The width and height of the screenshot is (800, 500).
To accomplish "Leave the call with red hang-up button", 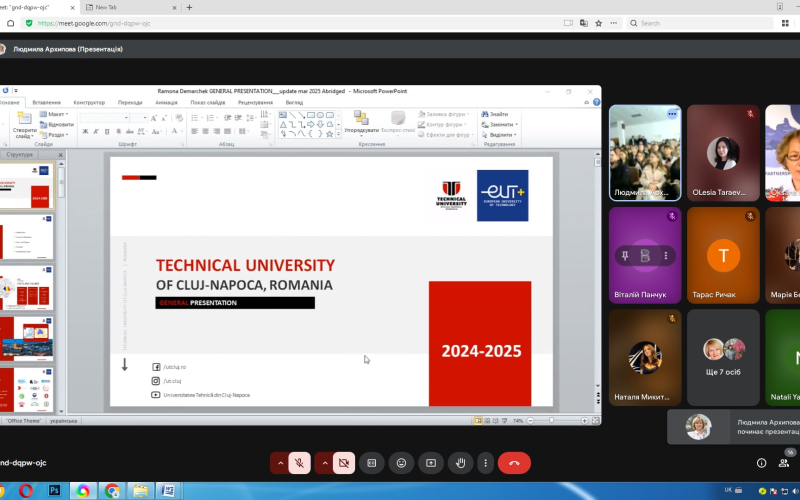I will pyautogui.click(x=514, y=463).
